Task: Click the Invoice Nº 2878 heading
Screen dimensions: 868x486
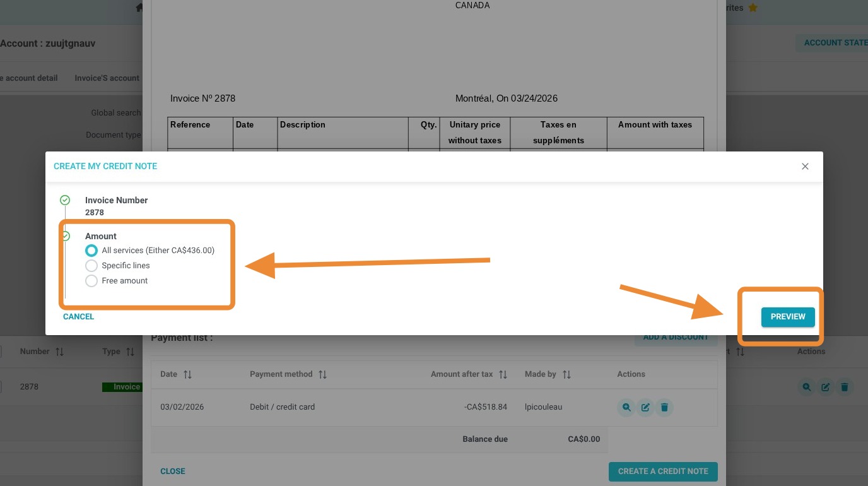Action: (202, 98)
